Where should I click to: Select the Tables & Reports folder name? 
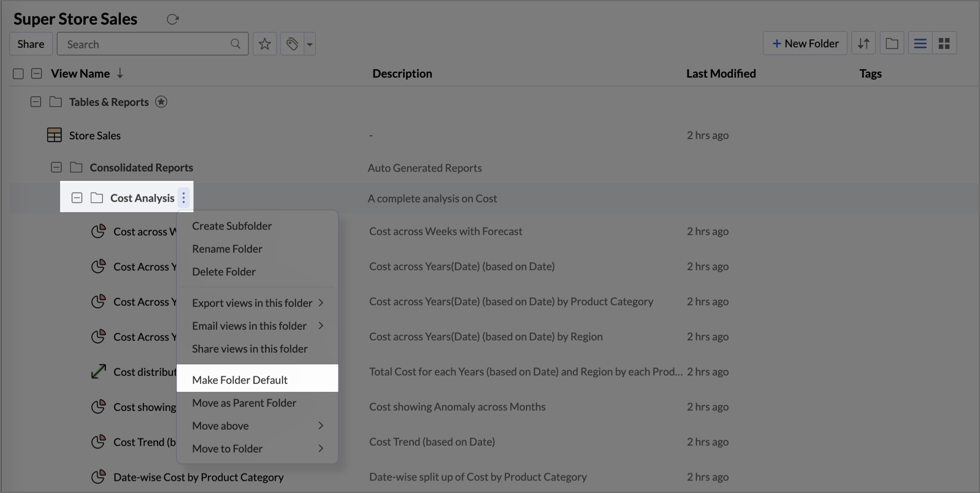tap(109, 102)
